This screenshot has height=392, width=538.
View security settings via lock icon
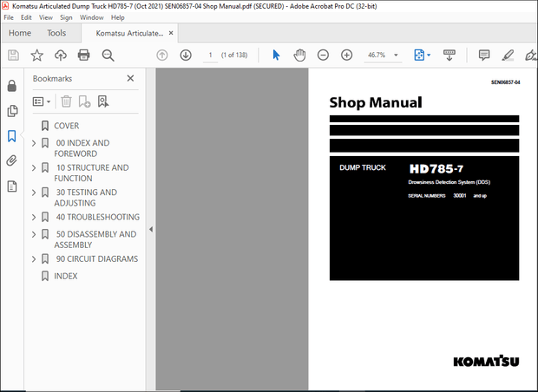coord(12,86)
